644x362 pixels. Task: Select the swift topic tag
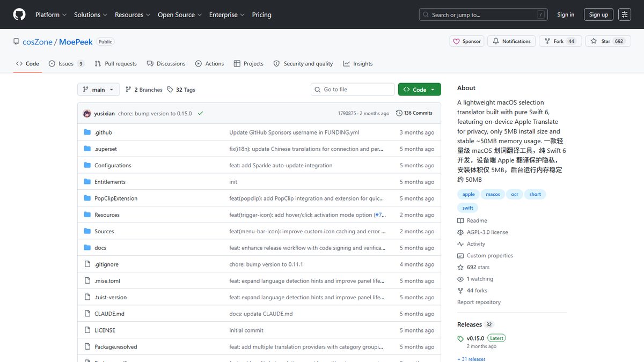(x=468, y=208)
